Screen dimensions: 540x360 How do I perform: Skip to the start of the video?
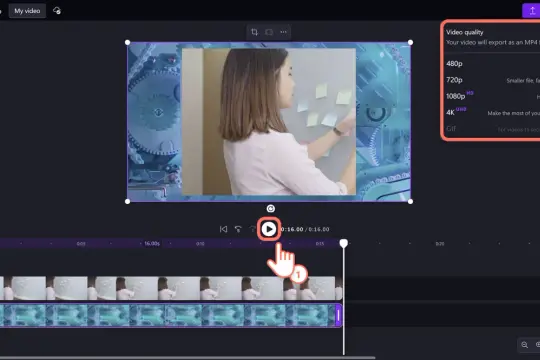pyautogui.click(x=223, y=229)
